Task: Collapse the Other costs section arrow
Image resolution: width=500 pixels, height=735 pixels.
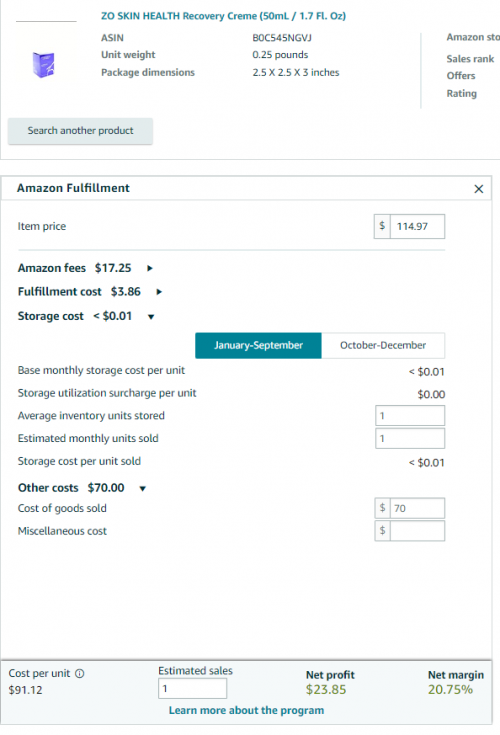Action: click(143, 488)
